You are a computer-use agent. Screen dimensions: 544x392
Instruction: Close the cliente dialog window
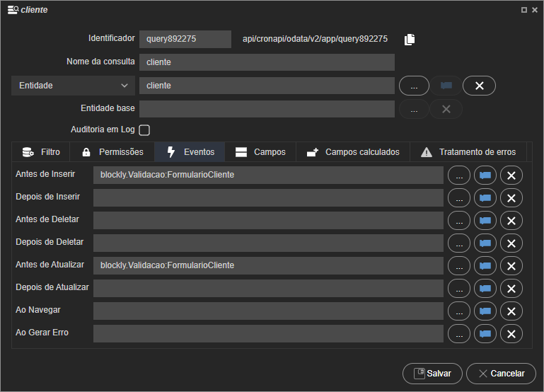535,10
